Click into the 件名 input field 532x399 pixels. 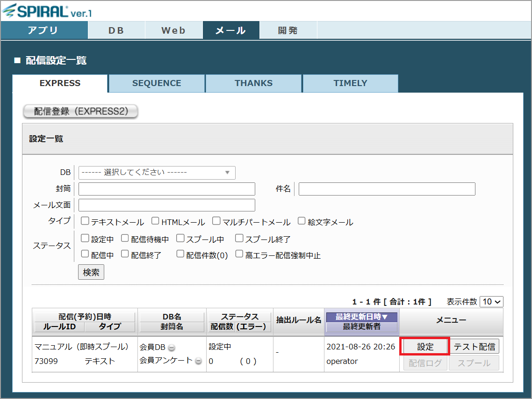coord(387,189)
